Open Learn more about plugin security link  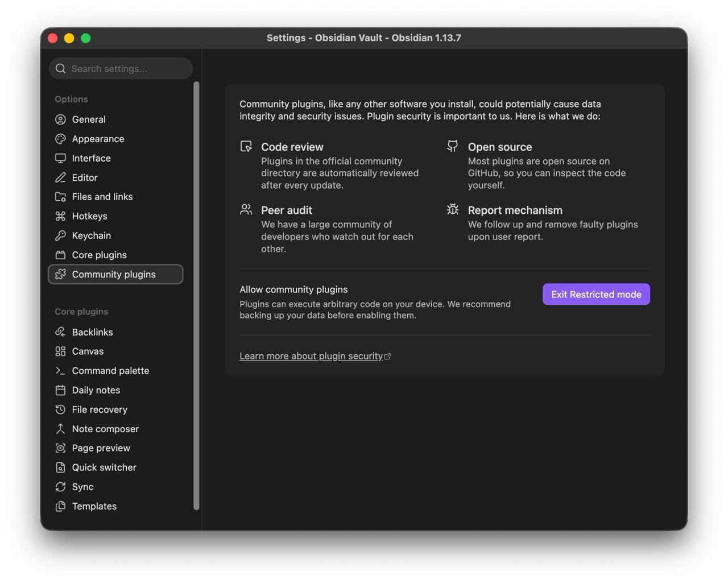click(315, 356)
